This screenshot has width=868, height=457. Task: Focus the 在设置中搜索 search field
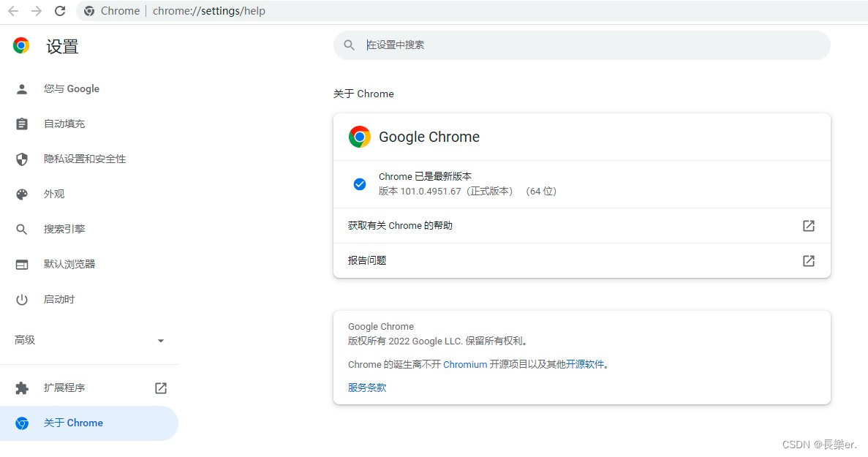pos(582,45)
